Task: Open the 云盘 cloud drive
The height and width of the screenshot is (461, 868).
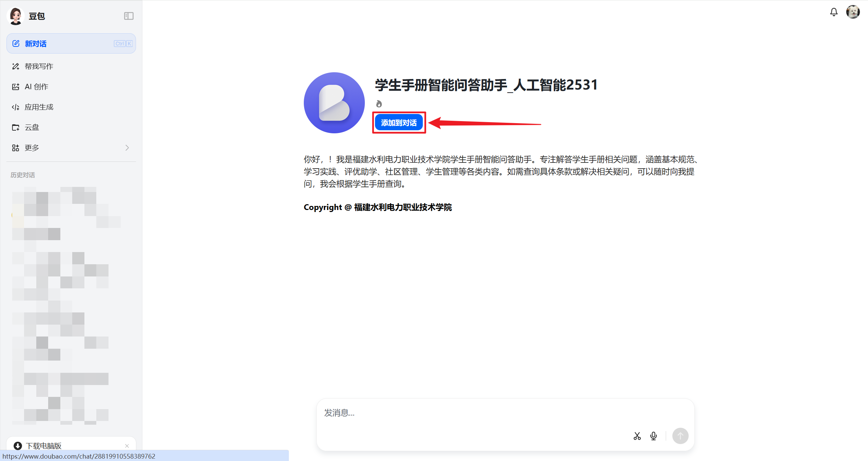Action: pyautogui.click(x=32, y=127)
